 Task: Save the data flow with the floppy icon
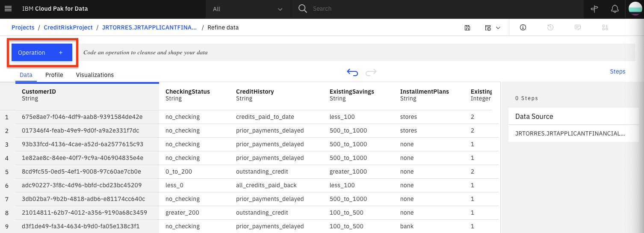[467, 27]
